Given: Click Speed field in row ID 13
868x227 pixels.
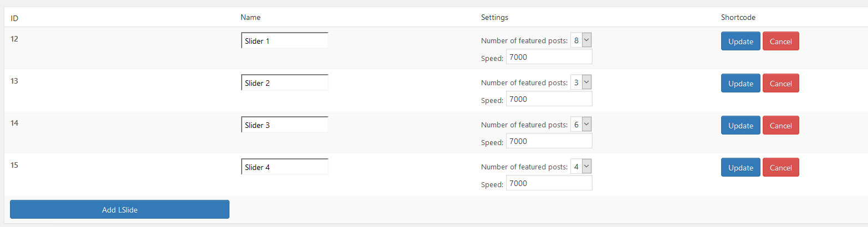Looking at the screenshot, I should tap(549, 99).
